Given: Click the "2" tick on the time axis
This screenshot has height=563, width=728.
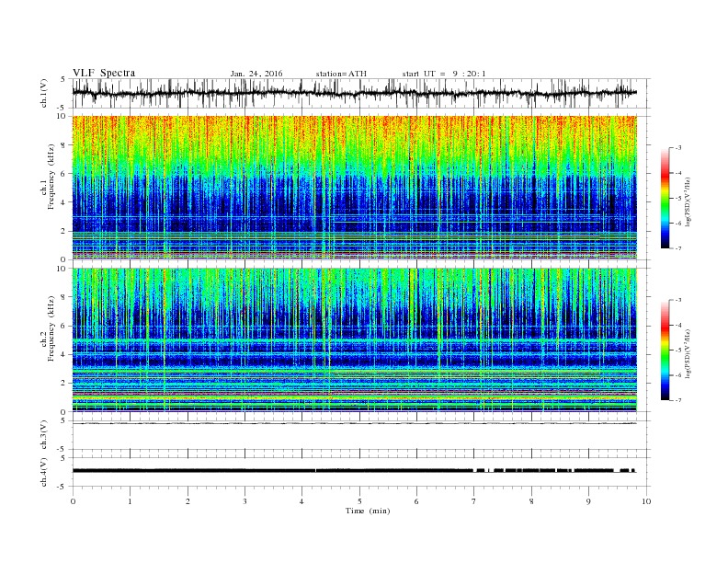Looking at the screenshot, I should pyautogui.click(x=188, y=501).
